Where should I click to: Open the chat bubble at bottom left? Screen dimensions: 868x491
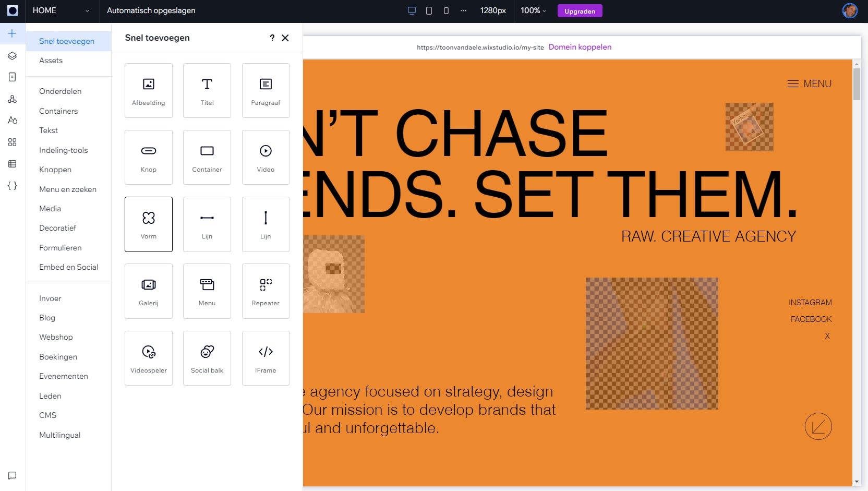click(13, 475)
